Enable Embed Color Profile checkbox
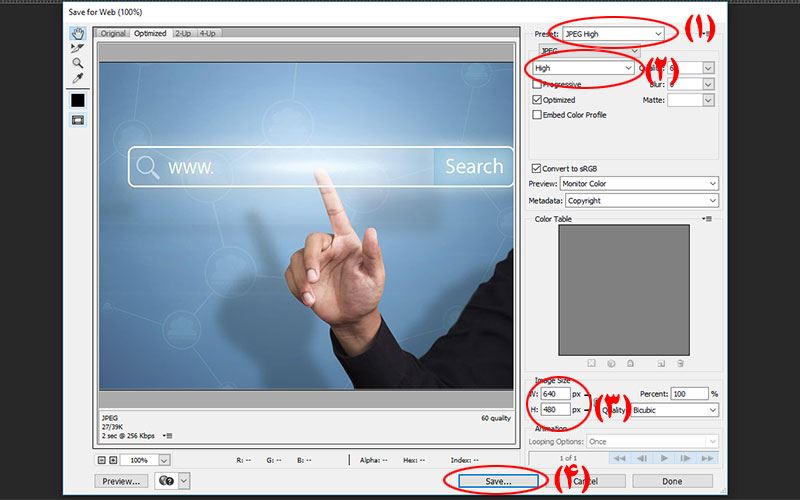 coord(537,115)
